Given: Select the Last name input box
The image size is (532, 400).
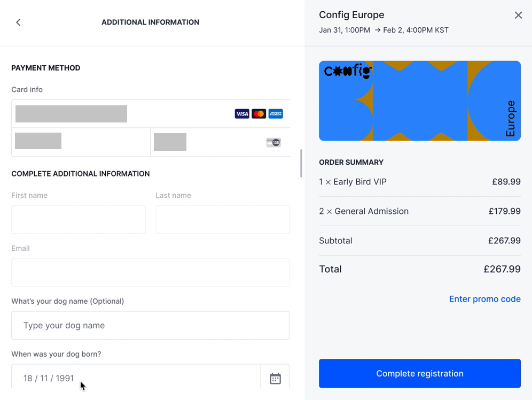Looking at the screenshot, I should click(223, 219).
